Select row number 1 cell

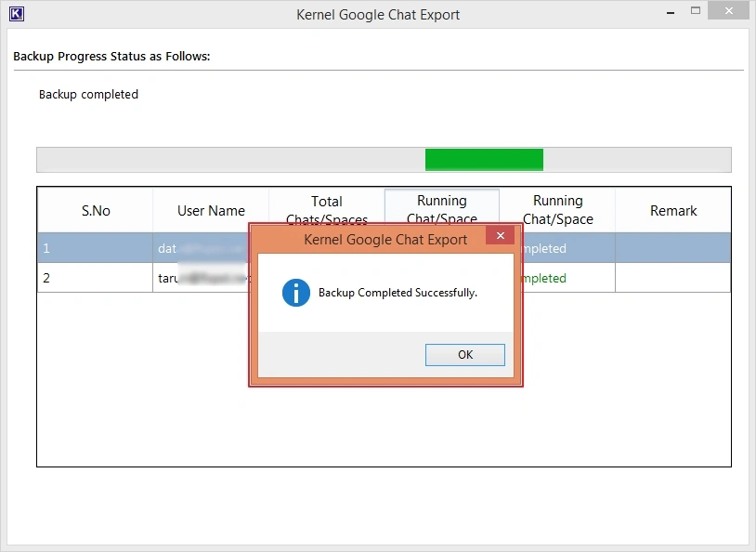tap(96, 248)
